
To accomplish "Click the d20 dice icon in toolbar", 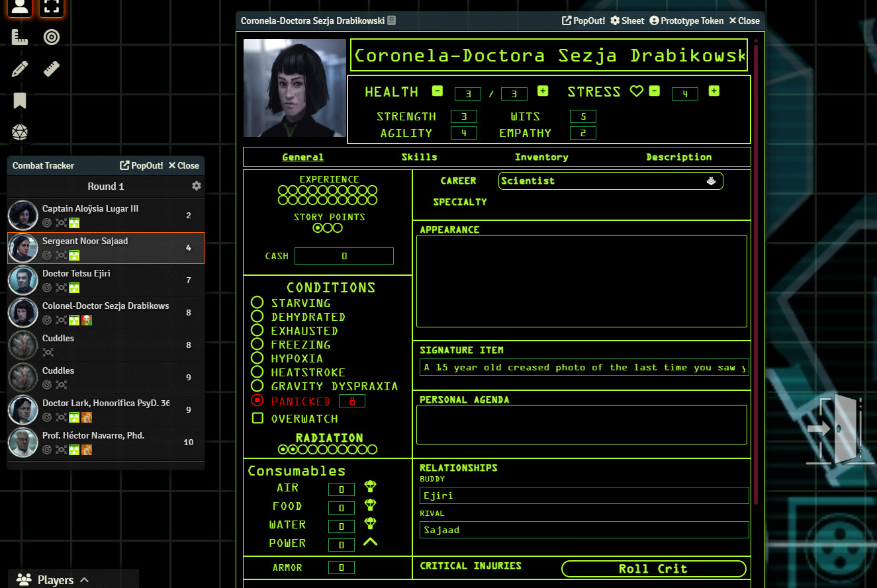I will click(x=20, y=132).
